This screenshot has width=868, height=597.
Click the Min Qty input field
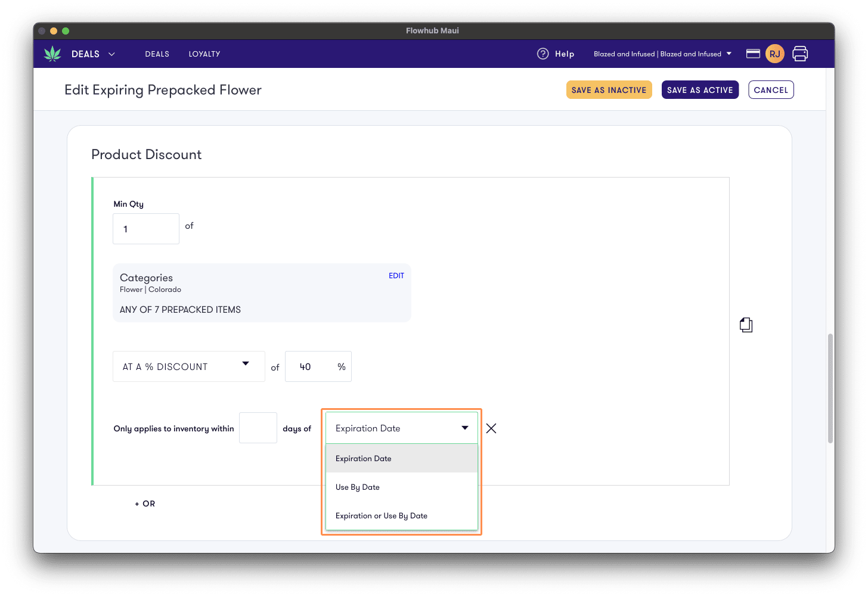click(146, 229)
